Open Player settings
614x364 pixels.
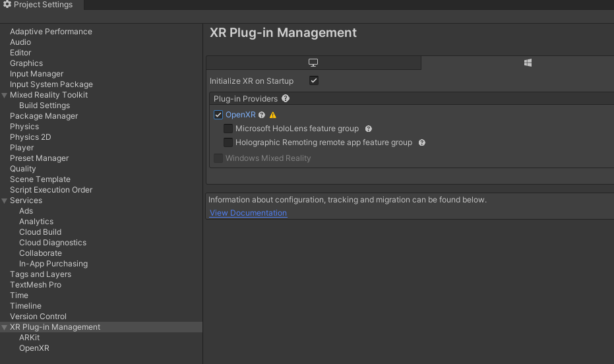22,148
